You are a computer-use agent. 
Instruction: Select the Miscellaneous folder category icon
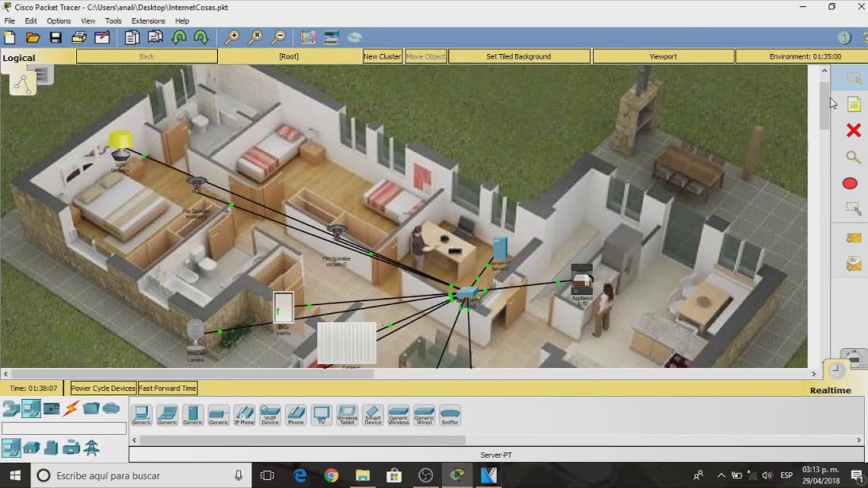(x=92, y=409)
